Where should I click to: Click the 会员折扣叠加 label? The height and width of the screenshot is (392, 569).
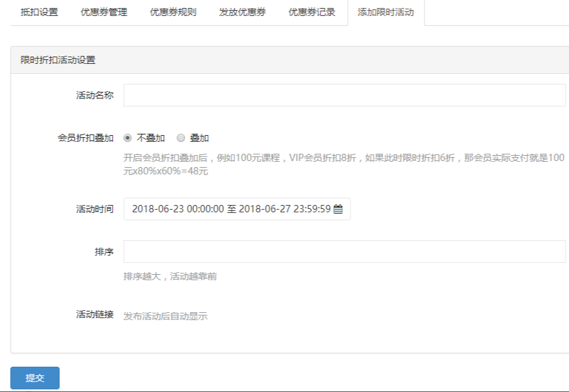[x=85, y=138]
